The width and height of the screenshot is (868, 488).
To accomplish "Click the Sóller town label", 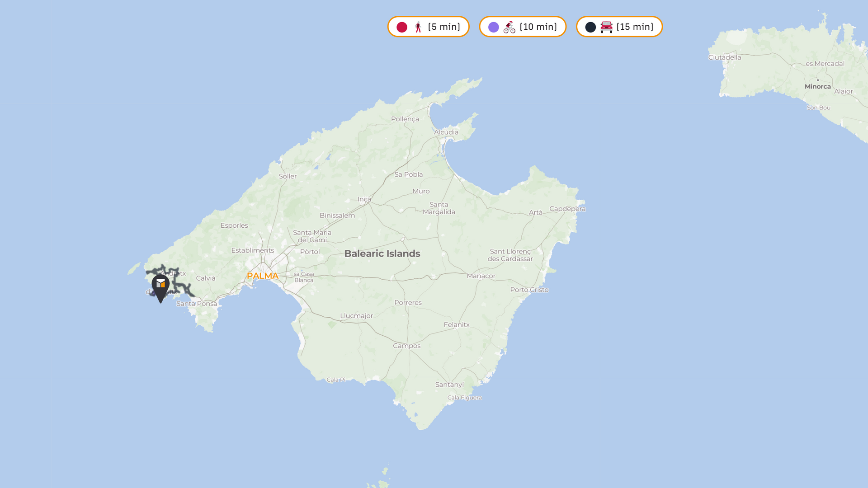I will (288, 176).
